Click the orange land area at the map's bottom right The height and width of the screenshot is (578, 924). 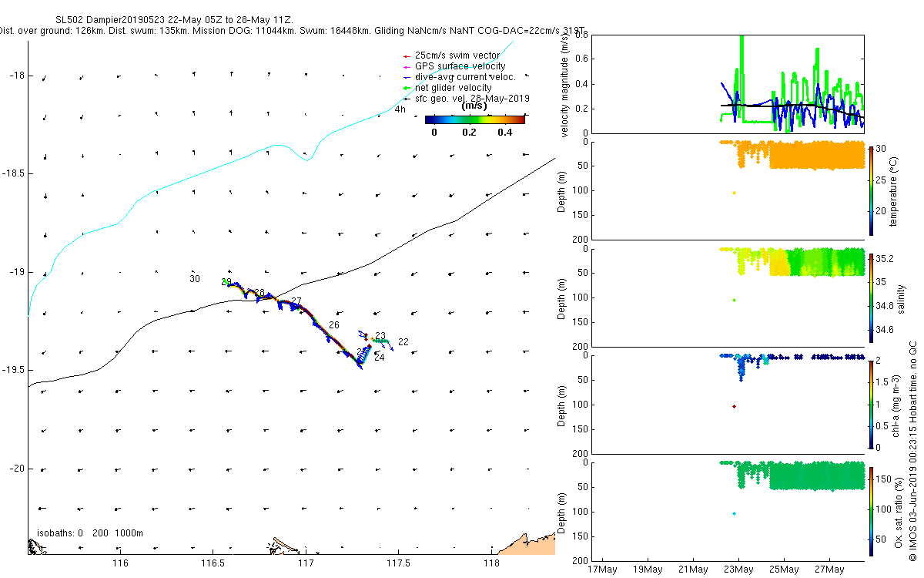tap(527, 545)
